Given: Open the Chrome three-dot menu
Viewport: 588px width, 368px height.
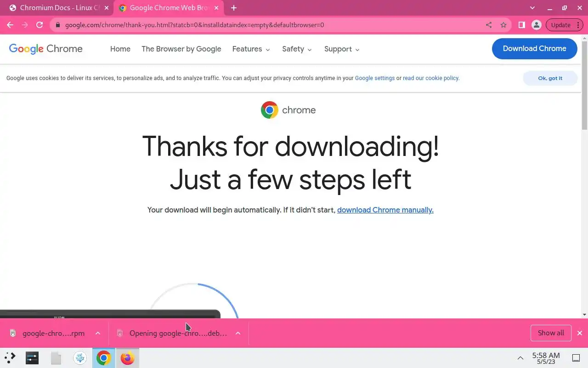Looking at the screenshot, I should [x=578, y=25].
